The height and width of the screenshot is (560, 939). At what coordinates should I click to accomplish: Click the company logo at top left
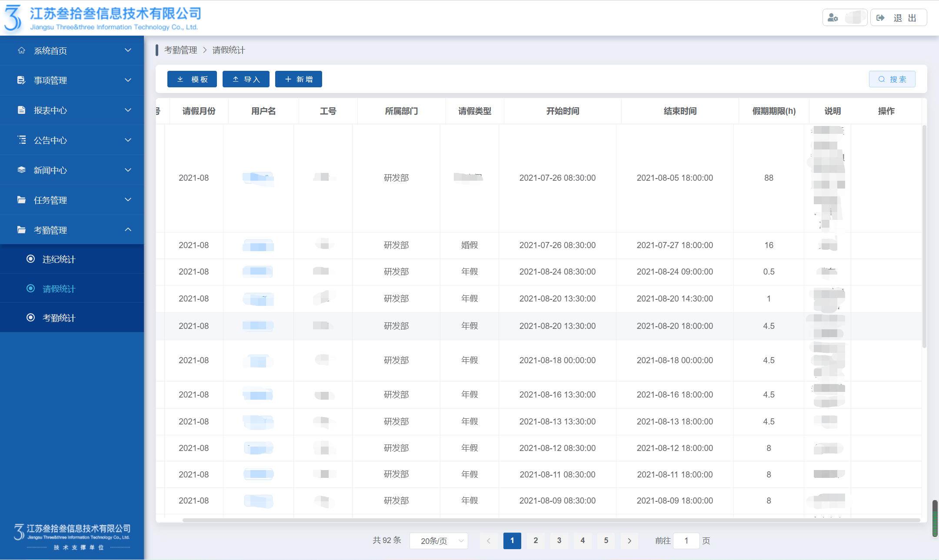tap(13, 18)
